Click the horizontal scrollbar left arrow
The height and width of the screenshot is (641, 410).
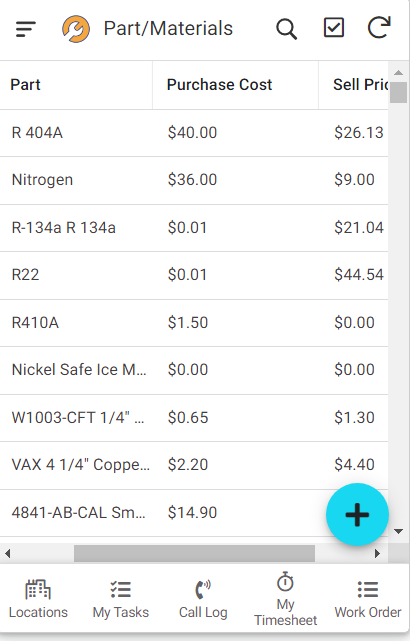(x=7, y=554)
